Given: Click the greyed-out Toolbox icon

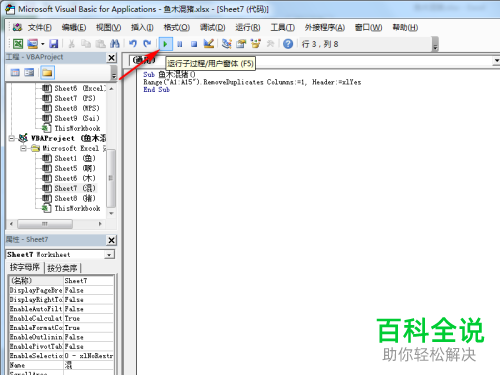Looking at the screenshot, I should click(x=270, y=44).
